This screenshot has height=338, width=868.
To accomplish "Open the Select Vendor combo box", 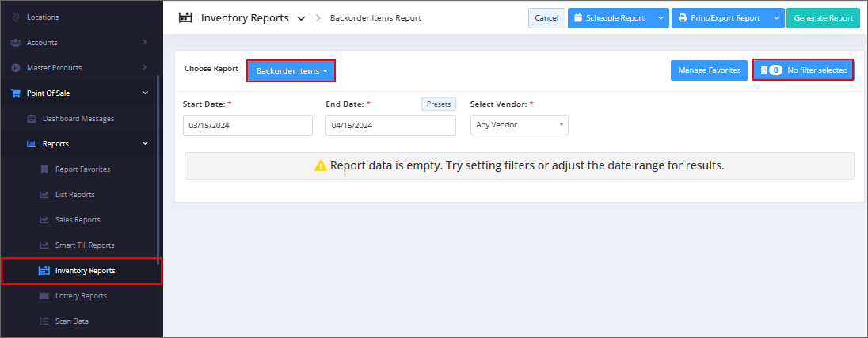I will click(520, 125).
